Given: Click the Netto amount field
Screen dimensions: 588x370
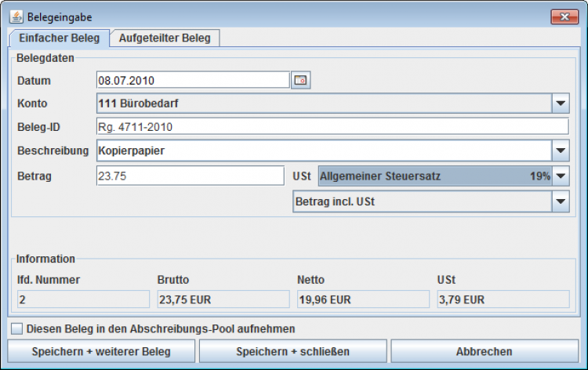Looking at the screenshot, I should coord(362,299).
